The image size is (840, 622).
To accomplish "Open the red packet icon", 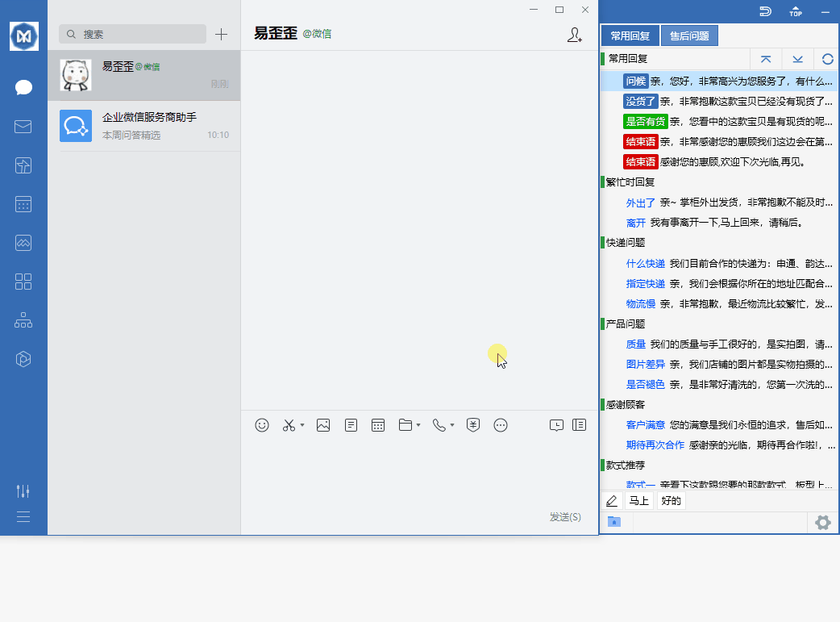I will click(473, 424).
